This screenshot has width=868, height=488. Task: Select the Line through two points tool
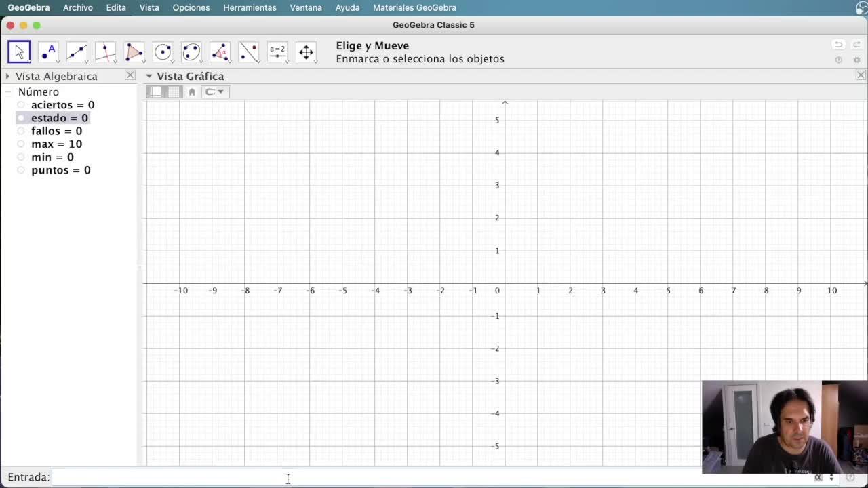pos(77,52)
